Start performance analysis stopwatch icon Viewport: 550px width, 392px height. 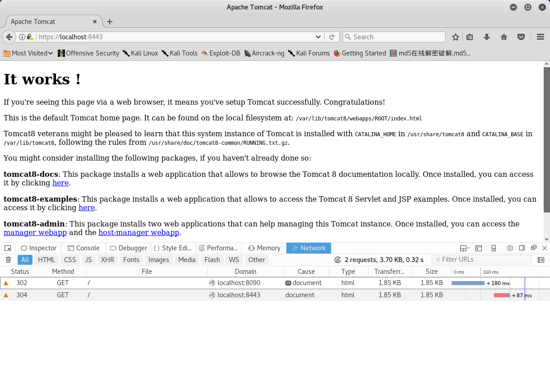(338, 260)
